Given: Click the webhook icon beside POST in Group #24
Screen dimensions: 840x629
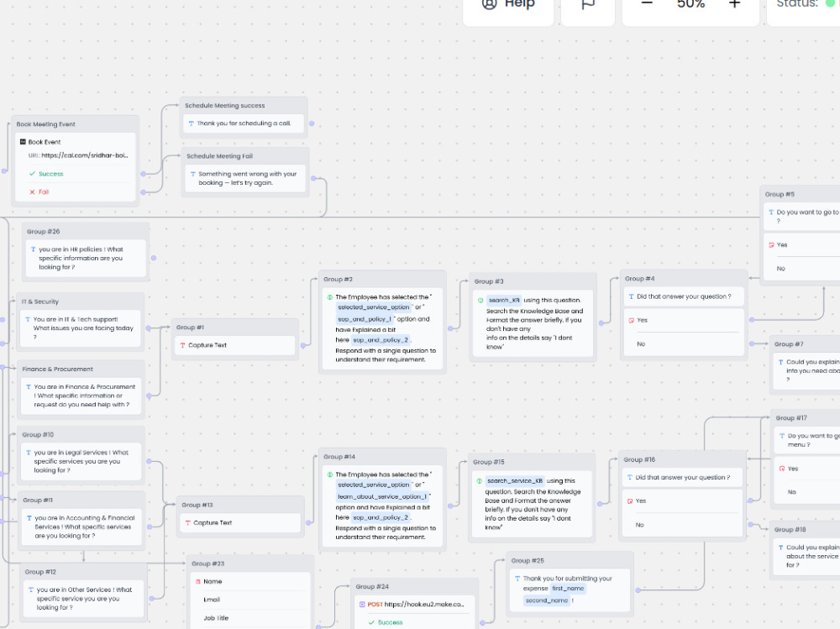Looking at the screenshot, I should [362, 605].
